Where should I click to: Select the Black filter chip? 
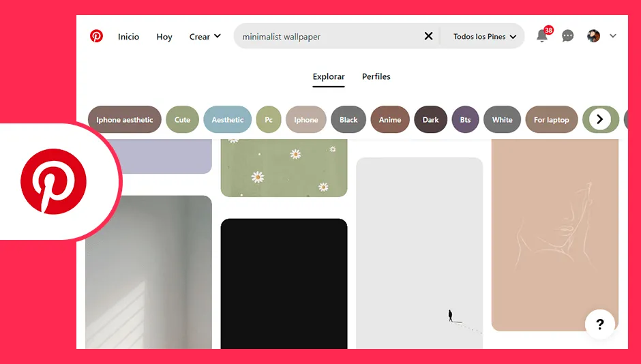pos(348,120)
